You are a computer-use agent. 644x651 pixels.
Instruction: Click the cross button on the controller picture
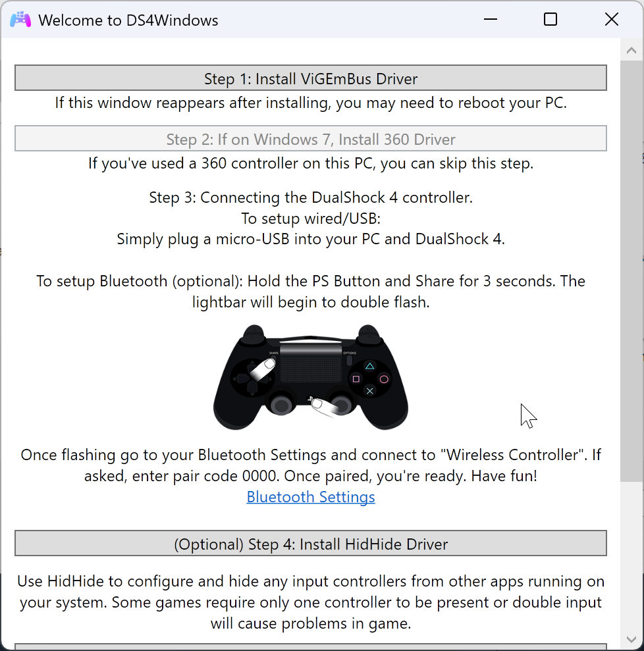369,391
